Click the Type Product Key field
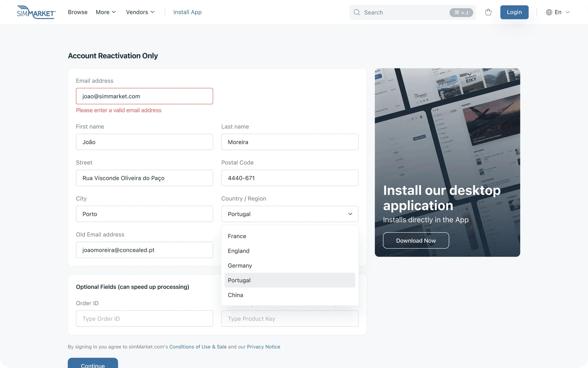The width and height of the screenshot is (588, 368). (290, 319)
